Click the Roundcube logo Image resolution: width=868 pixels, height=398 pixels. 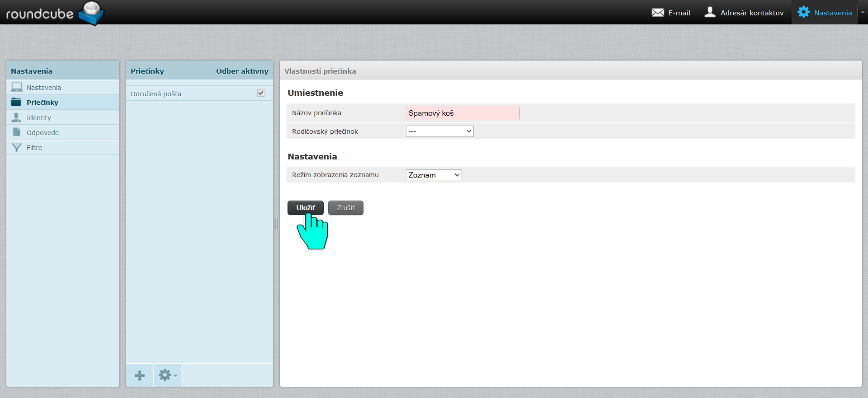point(55,13)
